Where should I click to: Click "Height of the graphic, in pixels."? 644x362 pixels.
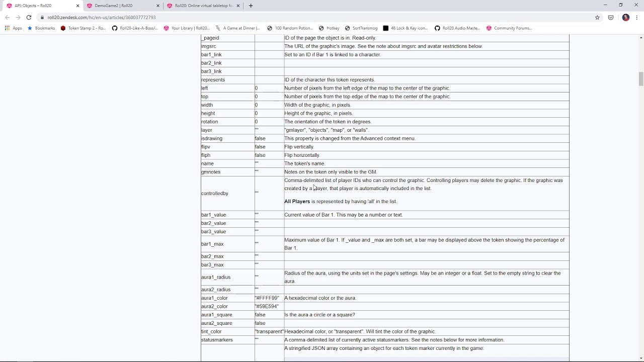pyautogui.click(x=318, y=114)
